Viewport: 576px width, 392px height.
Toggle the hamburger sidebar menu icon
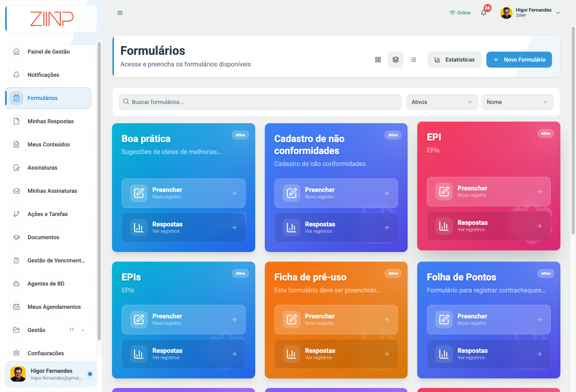(x=120, y=13)
